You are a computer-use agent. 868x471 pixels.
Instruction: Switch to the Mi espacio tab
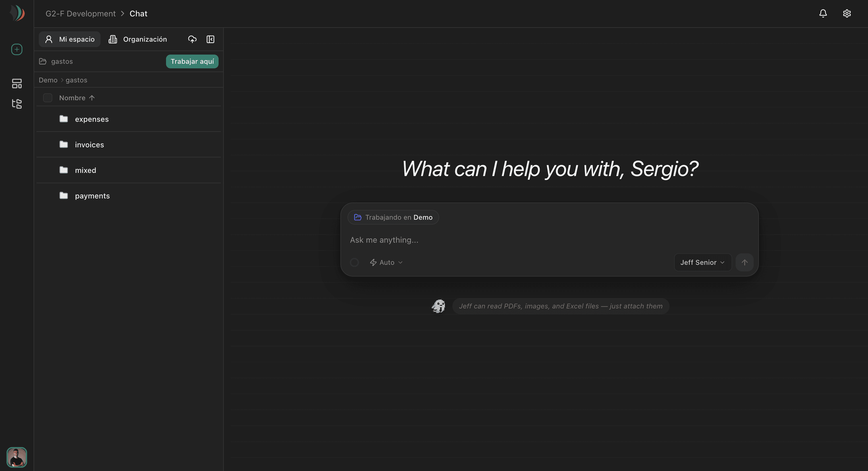(70, 39)
